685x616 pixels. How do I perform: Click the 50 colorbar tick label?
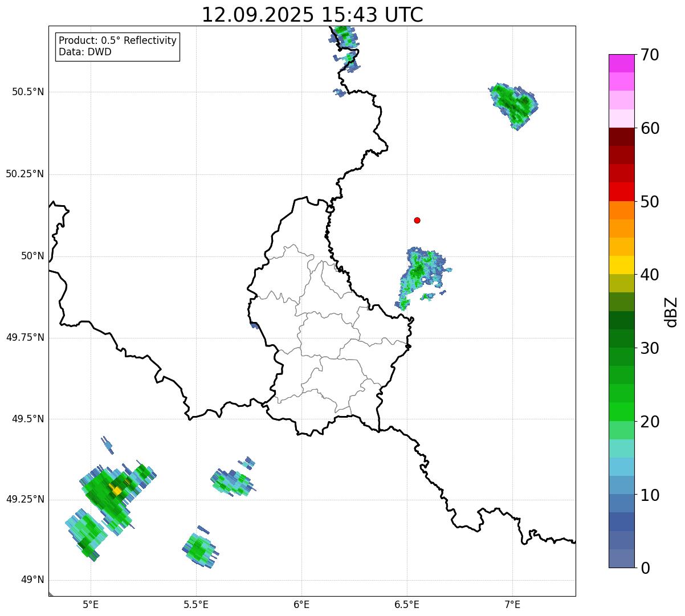[x=650, y=202]
